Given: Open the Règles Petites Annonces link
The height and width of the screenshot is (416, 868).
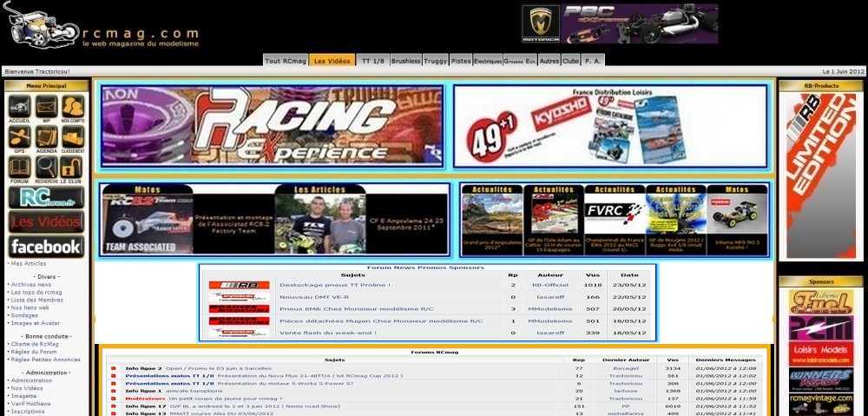Looking at the screenshot, I should [x=45, y=360].
